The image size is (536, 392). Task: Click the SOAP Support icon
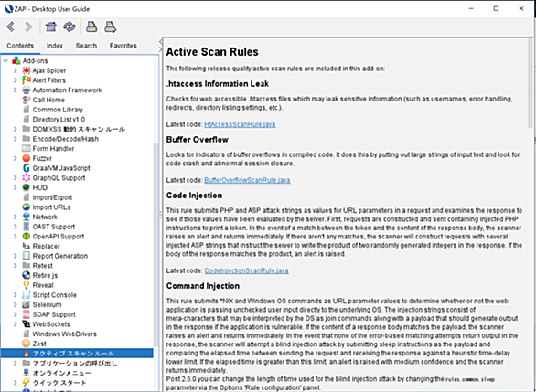[x=27, y=314]
